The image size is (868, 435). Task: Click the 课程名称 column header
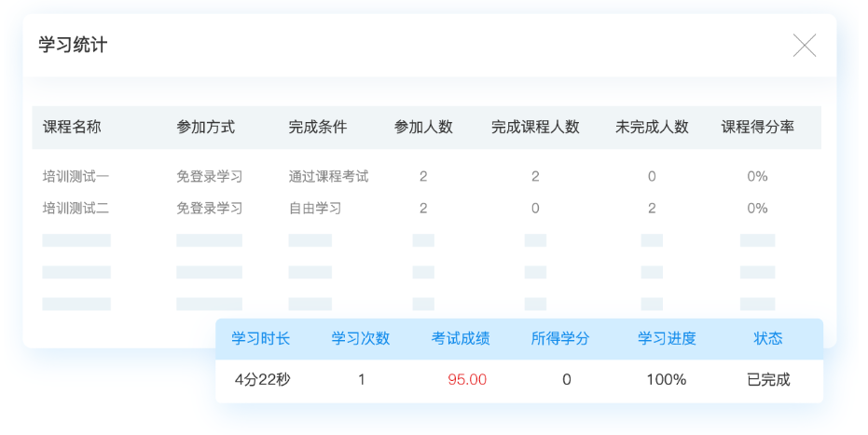tap(72, 127)
